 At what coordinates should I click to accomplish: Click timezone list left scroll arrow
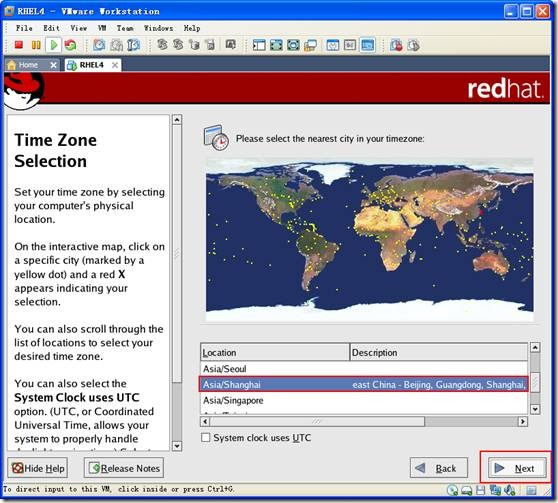click(205, 421)
